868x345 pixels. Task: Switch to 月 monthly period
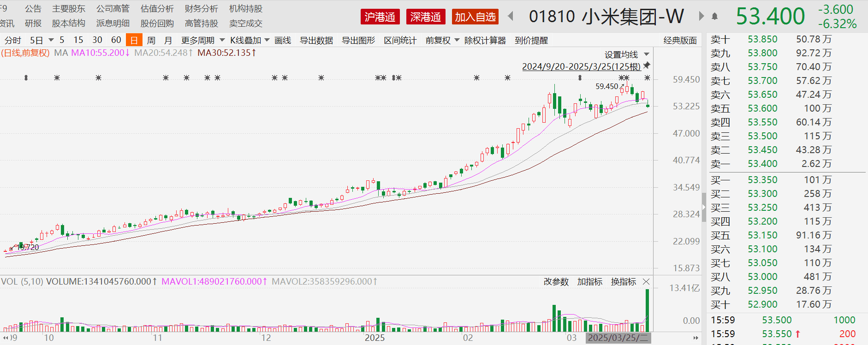[168, 40]
